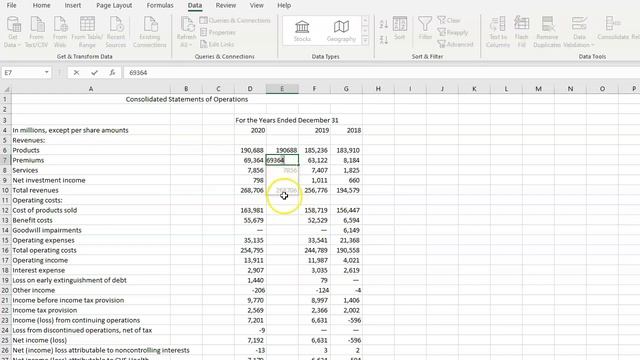Click Income tax provision label

coord(44,310)
